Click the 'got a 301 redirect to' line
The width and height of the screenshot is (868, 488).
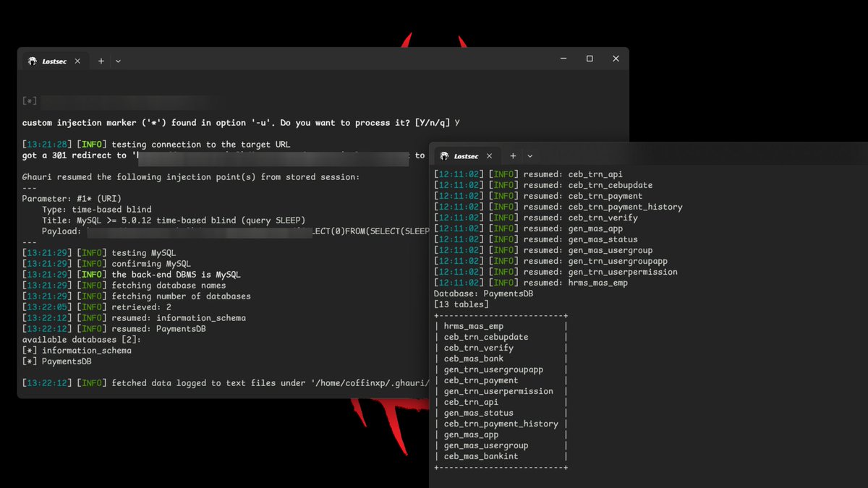click(224, 155)
